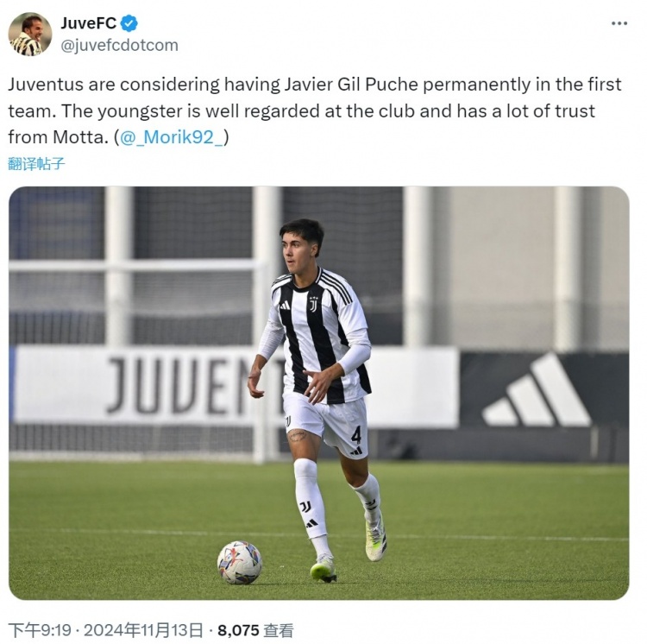Click the 翻译帖子 translate post link
647x644 pixels.
point(36,164)
